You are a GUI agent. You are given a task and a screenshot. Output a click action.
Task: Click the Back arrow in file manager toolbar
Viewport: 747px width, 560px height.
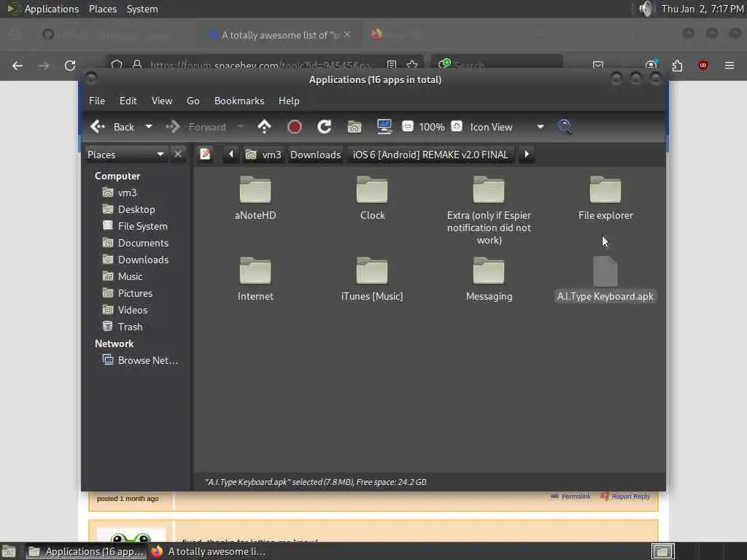pyautogui.click(x=112, y=127)
